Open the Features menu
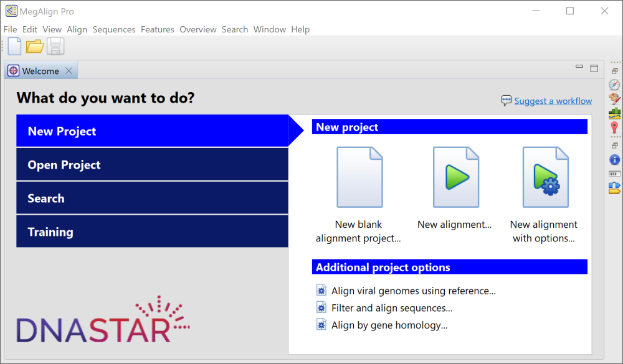 click(x=158, y=29)
